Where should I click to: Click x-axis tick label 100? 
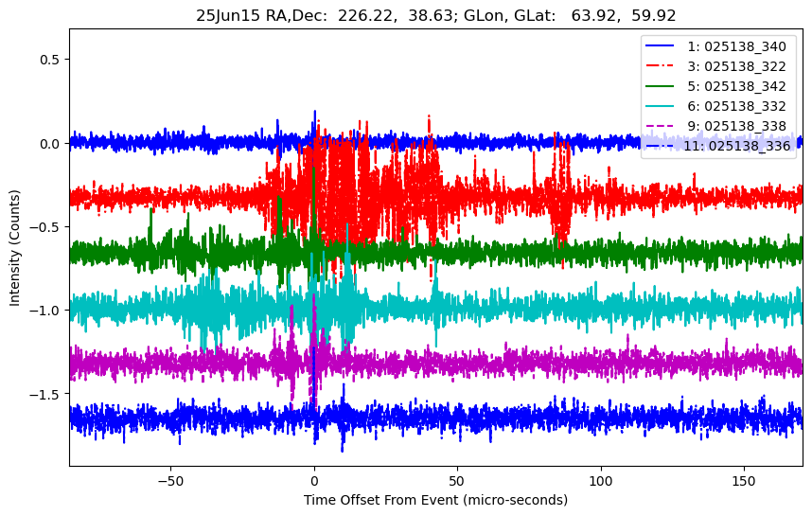(x=601, y=481)
